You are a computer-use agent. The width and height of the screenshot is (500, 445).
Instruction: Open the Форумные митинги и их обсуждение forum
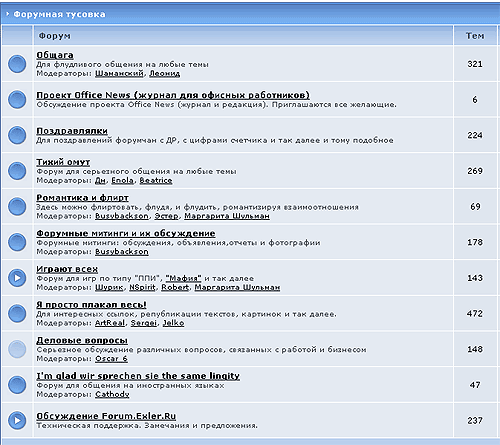coord(126,233)
